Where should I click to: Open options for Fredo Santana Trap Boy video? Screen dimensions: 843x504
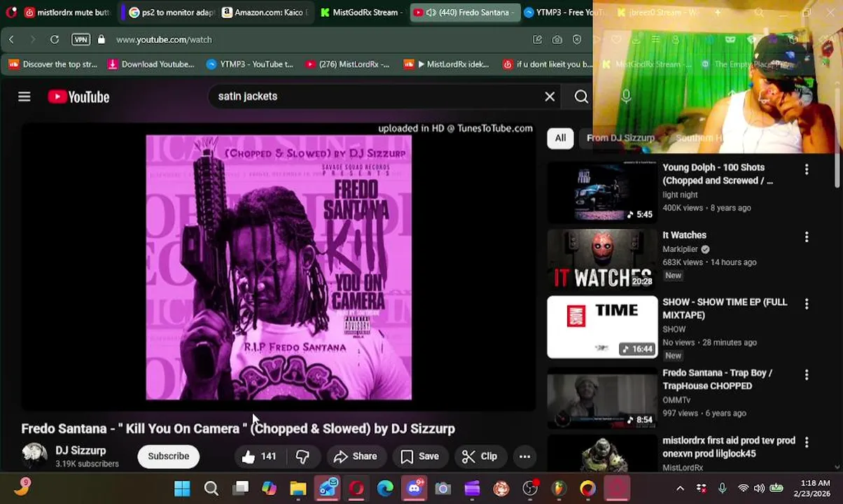(x=807, y=374)
